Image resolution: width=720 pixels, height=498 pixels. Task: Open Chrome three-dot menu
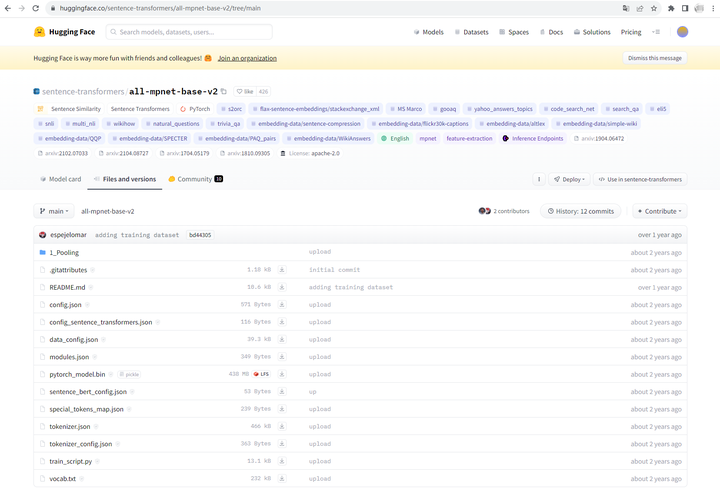(x=713, y=8)
